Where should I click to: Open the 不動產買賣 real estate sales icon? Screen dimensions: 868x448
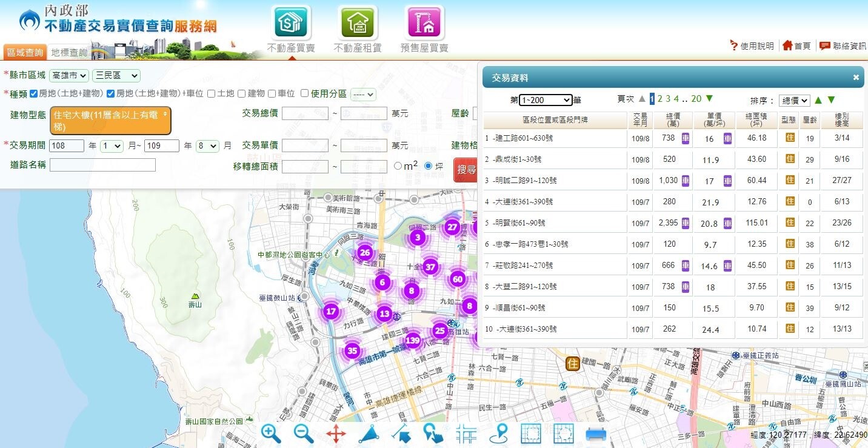pos(292,22)
